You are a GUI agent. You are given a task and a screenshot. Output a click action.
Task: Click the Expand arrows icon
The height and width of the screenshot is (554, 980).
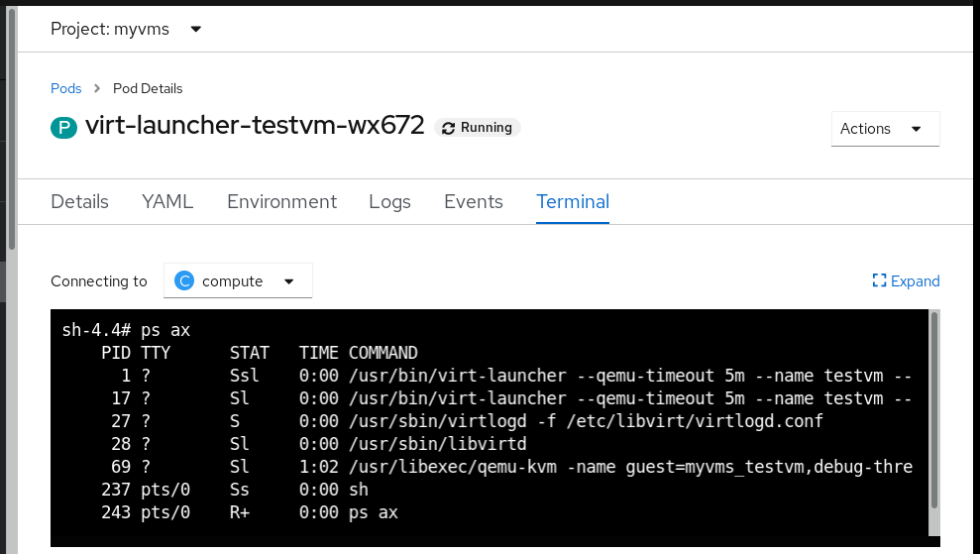click(879, 281)
